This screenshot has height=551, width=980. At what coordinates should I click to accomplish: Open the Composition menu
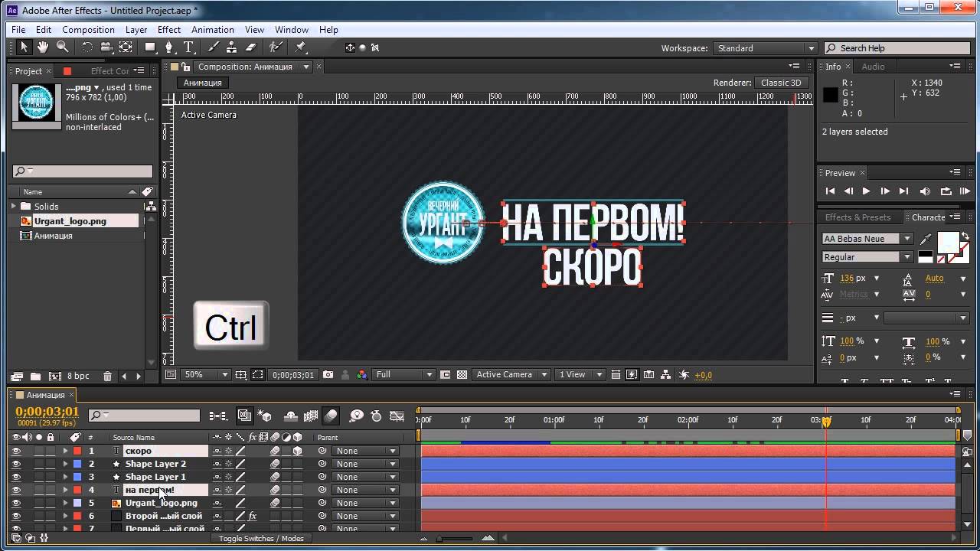pyautogui.click(x=88, y=30)
